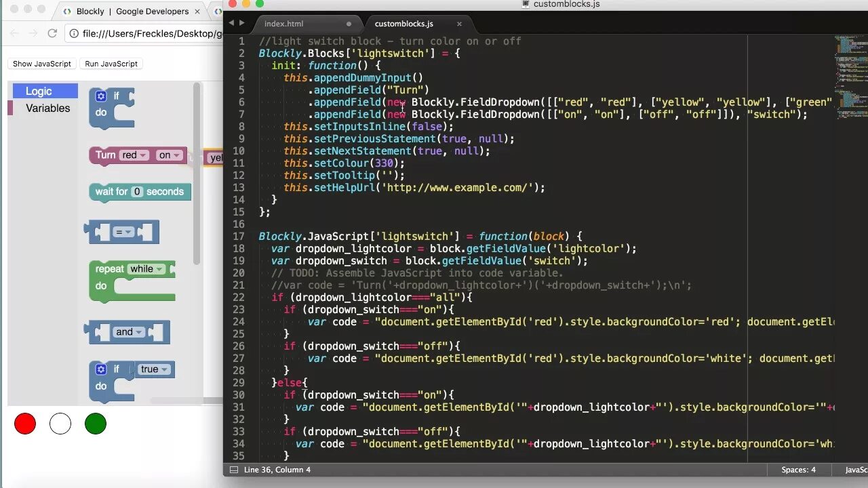Screen dimensions: 868x488
Task: Click the 'Turn' label on the pink lightswitch block
Action: (x=105, y=155)
